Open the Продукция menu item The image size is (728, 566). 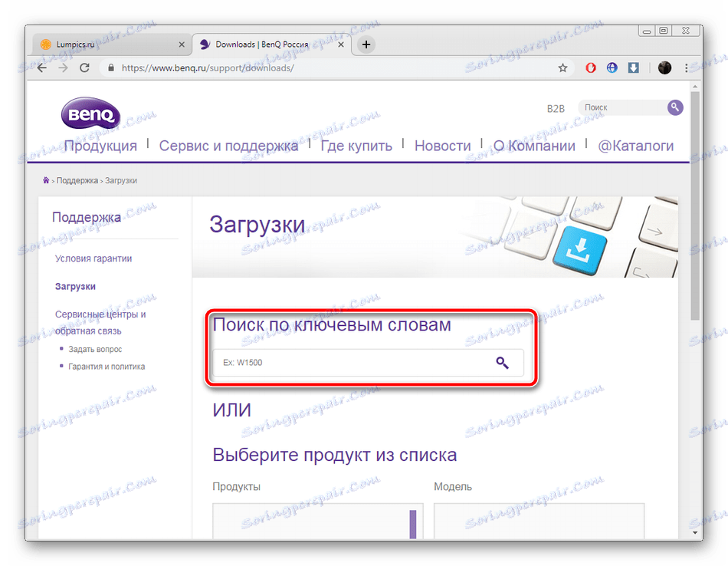pos(100,146)
